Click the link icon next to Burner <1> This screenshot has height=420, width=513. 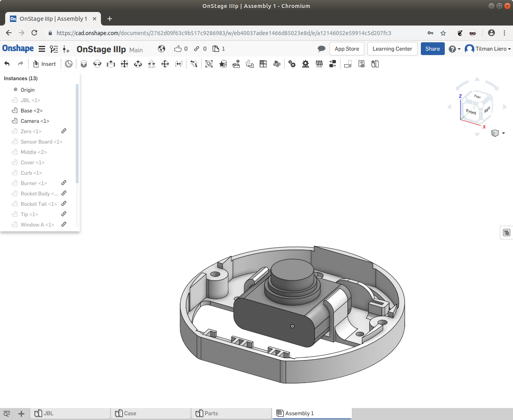(x=64, y=183)
